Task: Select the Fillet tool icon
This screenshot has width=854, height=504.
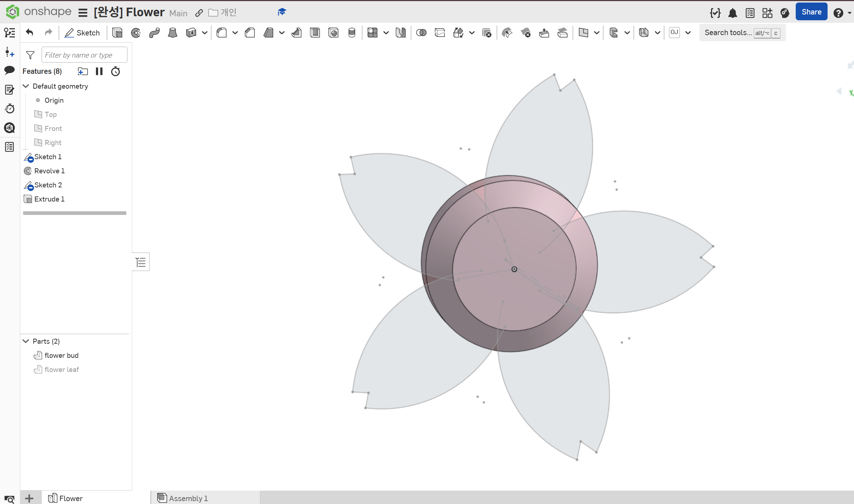Action: tap(222, 33)
